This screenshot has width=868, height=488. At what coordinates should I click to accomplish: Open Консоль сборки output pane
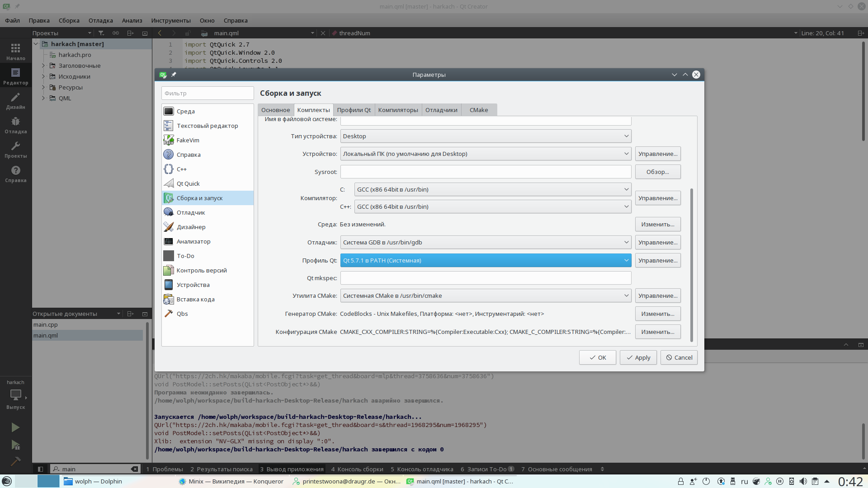click(x=357, y=469)
